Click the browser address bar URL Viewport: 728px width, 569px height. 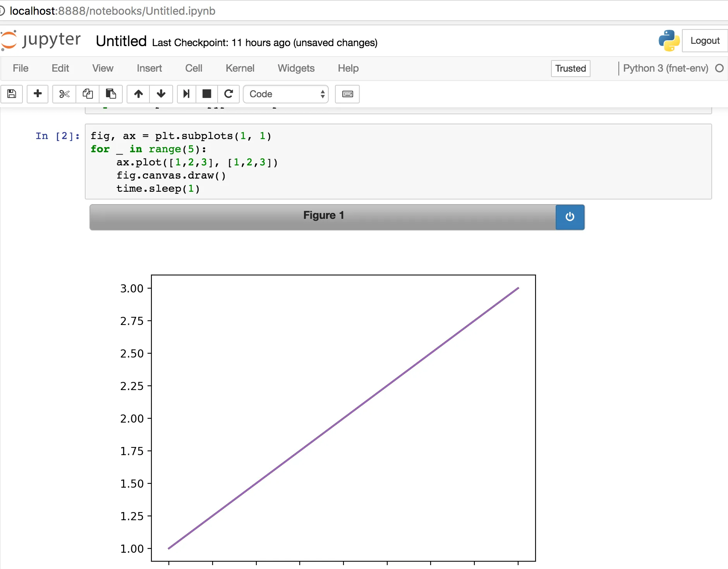(112, 11)
